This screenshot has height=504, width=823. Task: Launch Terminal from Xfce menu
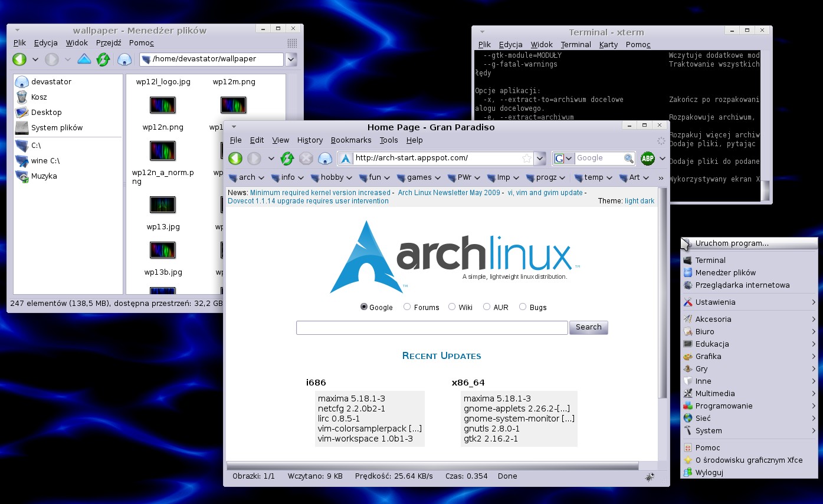point(749,260)
